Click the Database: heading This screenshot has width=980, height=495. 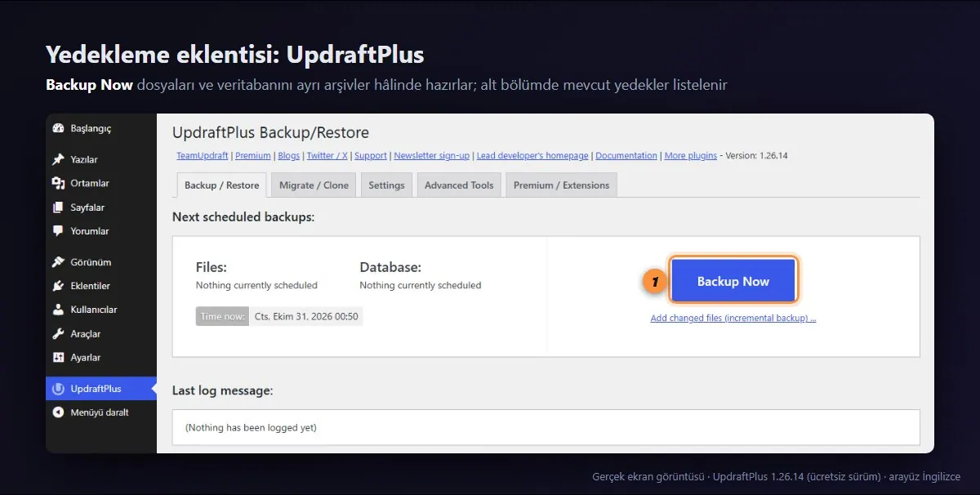(x=390, y=267)
